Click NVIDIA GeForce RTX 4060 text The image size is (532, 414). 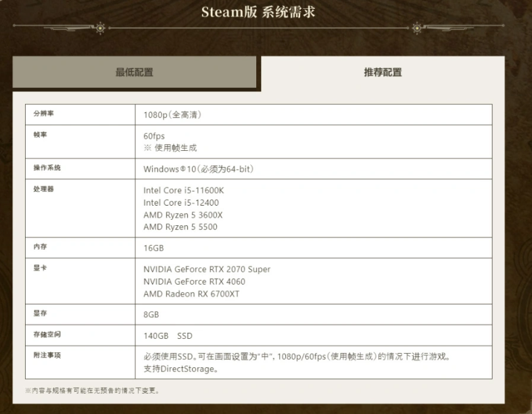(x=194, y=281)
